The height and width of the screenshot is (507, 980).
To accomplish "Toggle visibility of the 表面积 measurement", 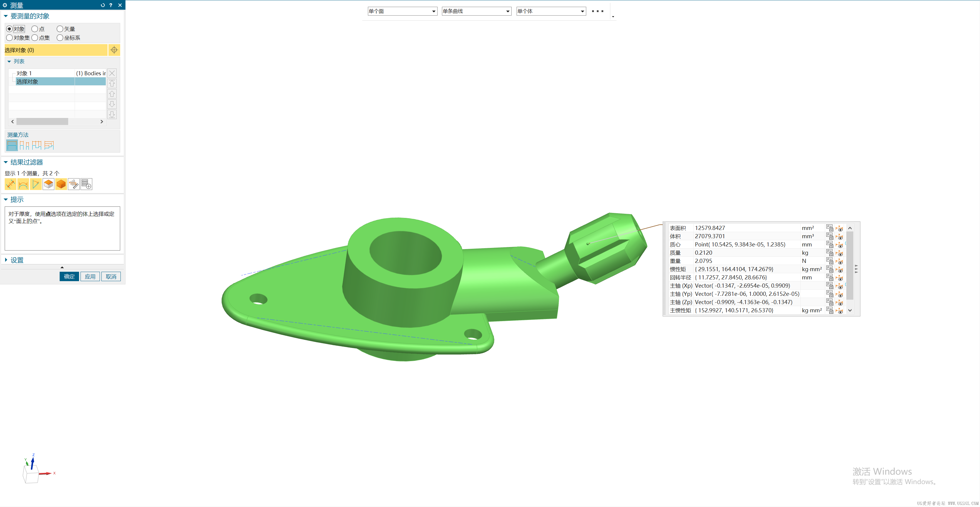I will (839, 228).
